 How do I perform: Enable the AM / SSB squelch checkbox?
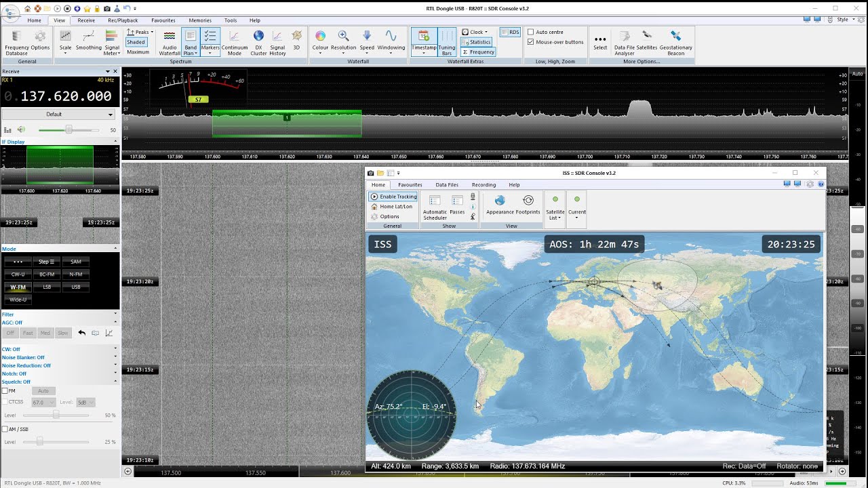tap(5, 429)
